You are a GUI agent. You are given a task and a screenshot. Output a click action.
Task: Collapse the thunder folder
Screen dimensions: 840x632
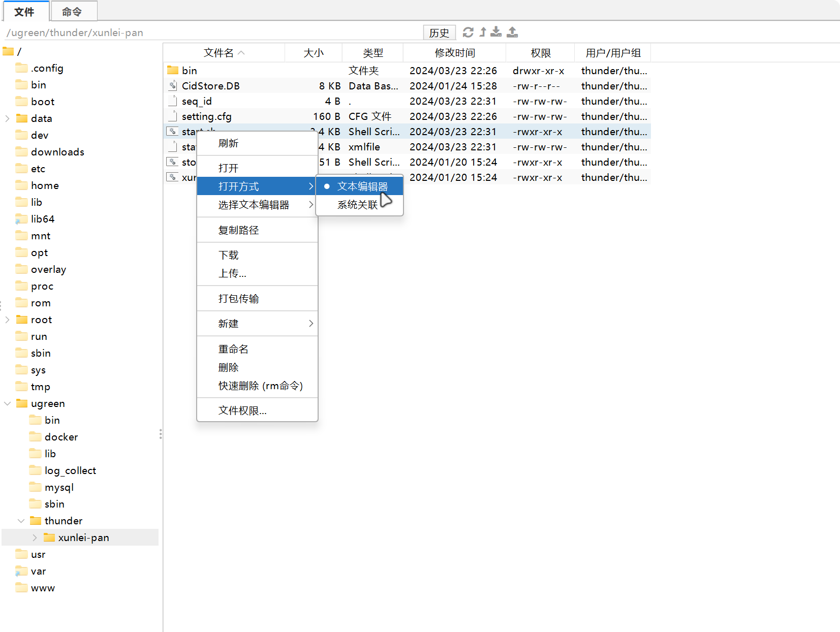coord(21,521)
